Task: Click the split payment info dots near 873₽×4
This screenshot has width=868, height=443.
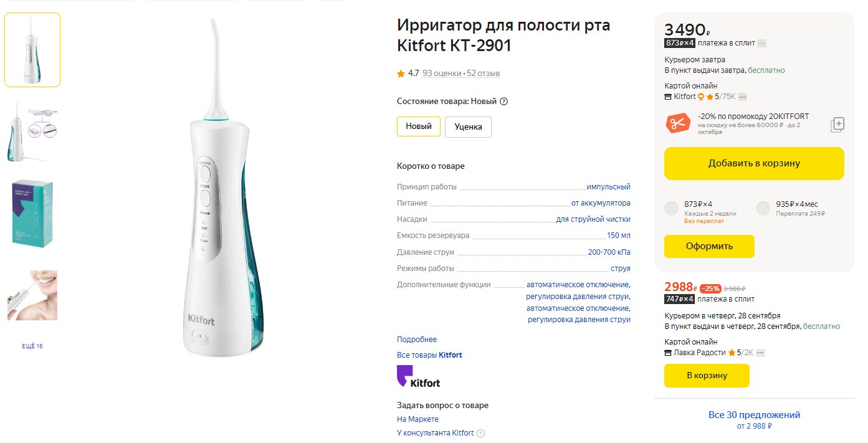Action: [761, 43]
